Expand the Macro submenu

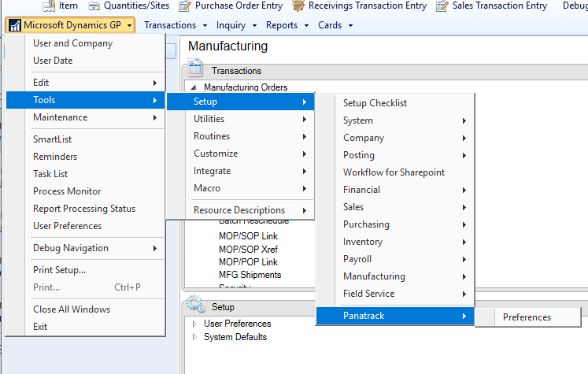coord(240,188)
